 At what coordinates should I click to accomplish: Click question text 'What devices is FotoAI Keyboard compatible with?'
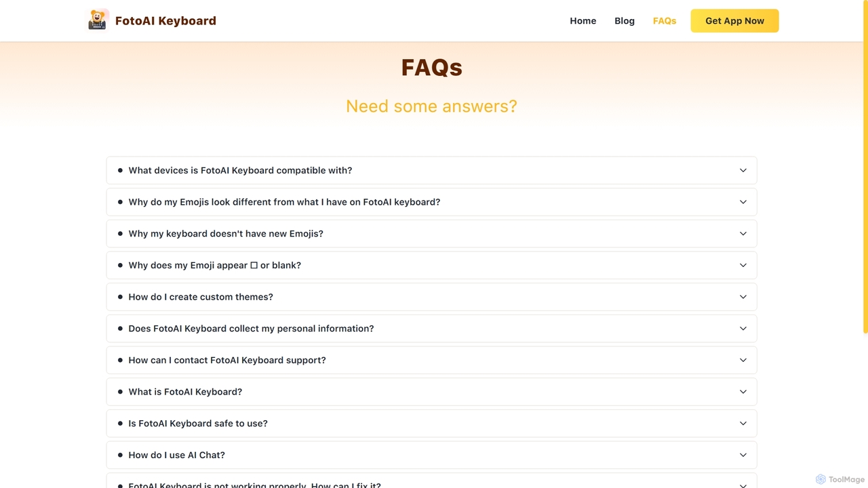[x=240, y=170]
